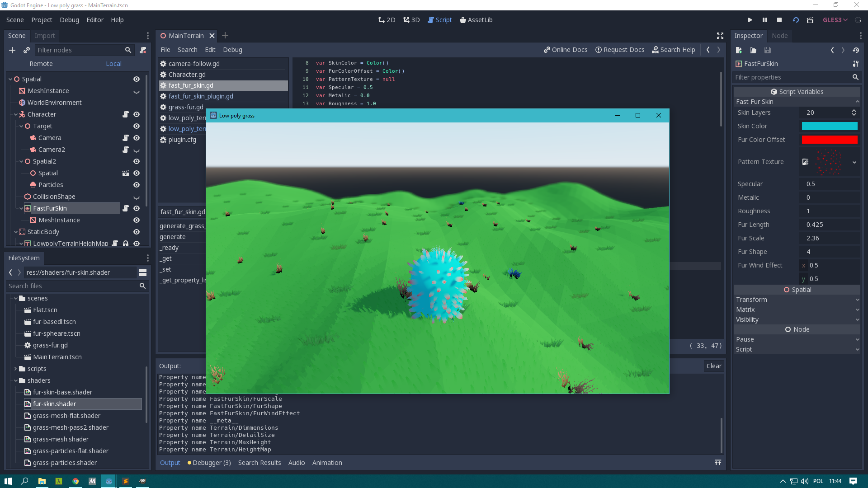Toggle script editor distraction-free mode icon
This screenshot has width=868, height=488.
tap(720, 36)
